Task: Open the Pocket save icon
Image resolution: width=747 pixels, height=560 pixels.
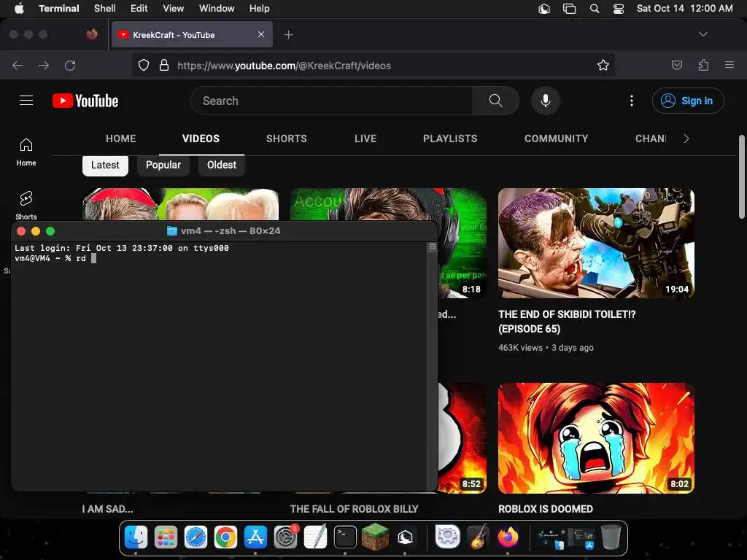Action: click(x=677, y=65)
